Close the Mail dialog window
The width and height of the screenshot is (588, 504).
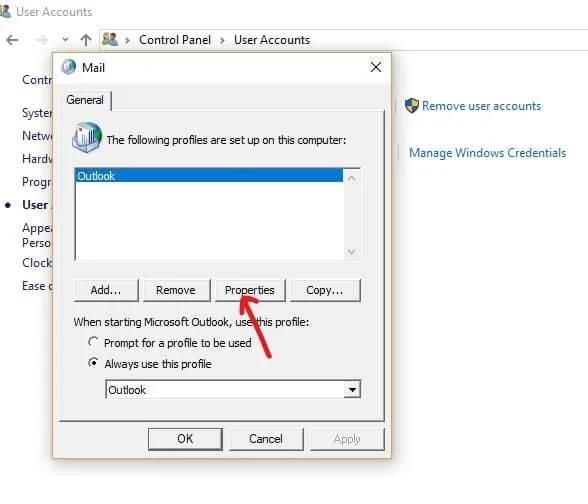[376, 68]
